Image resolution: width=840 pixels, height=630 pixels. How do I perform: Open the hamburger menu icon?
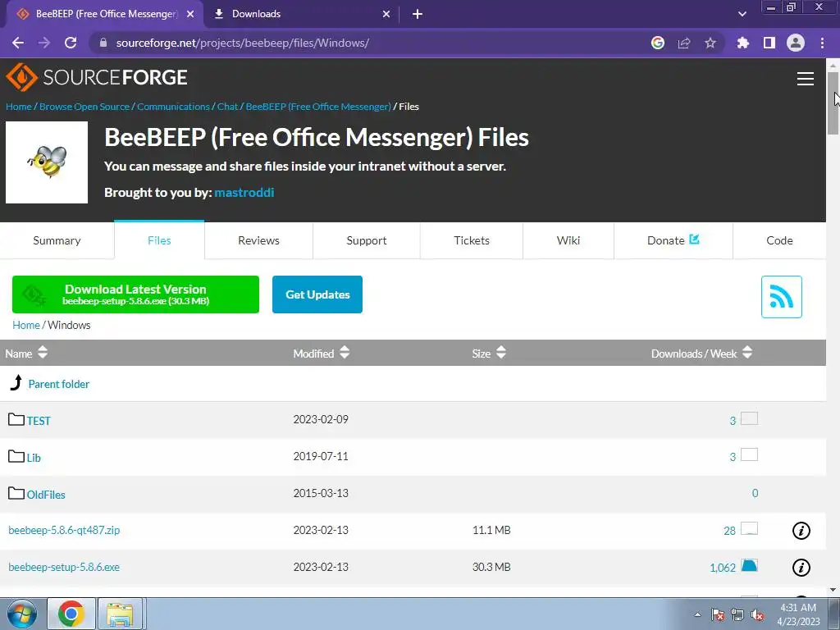pos(806,79)
